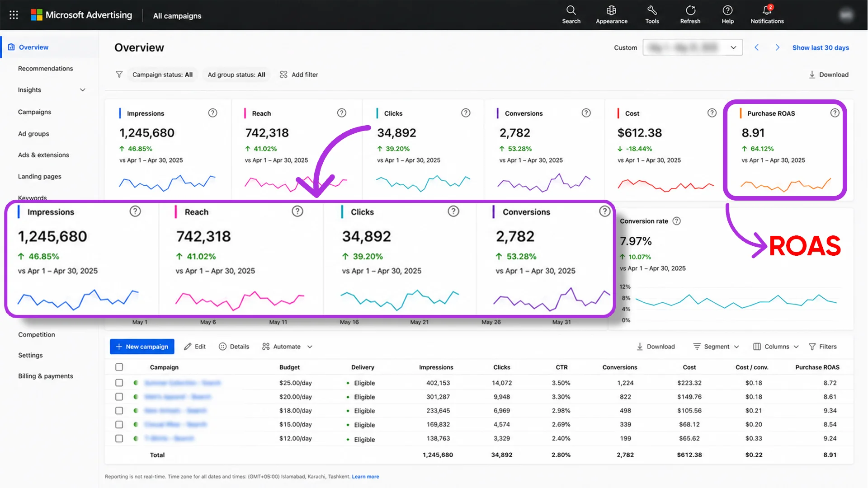Screen dimensions: 868x488
Task: Click Show last 30 days link
Action: coord(821,47)
